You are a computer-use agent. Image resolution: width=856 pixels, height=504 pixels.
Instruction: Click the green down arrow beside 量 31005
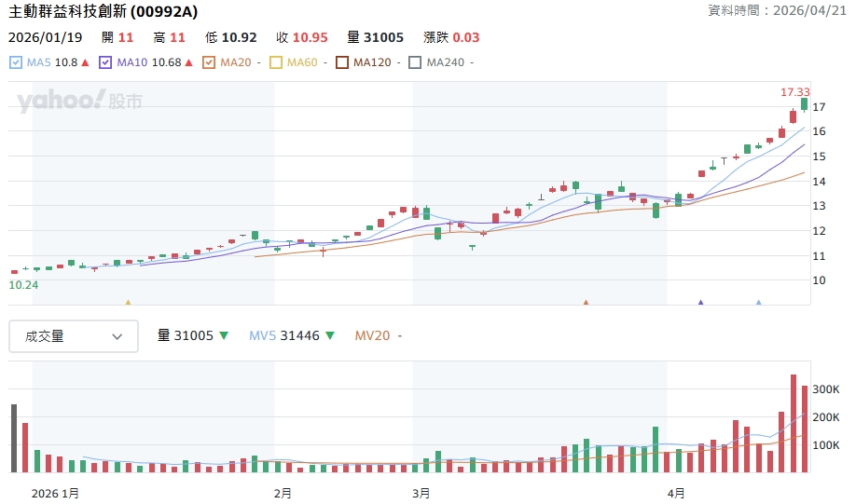(224, 335)
